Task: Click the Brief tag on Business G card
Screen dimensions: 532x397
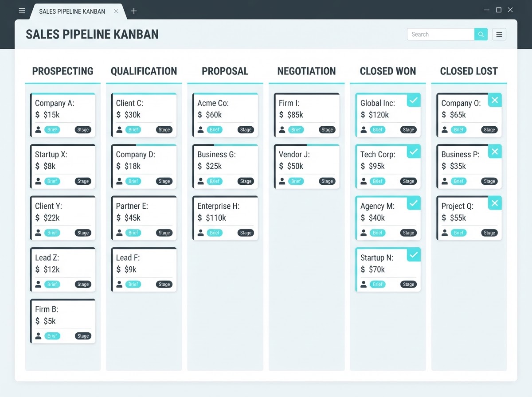Action: coord(215,181)
